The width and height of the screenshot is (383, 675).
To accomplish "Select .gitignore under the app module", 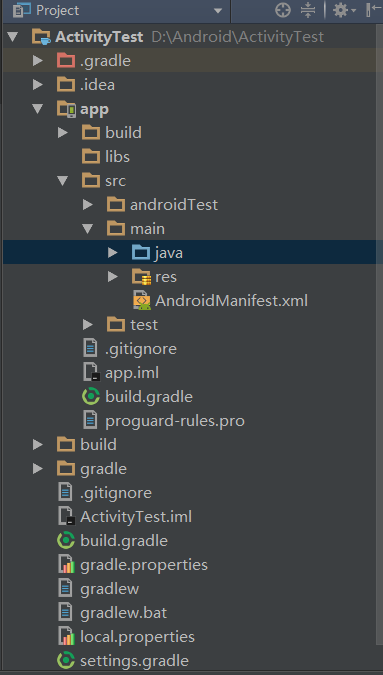I will point(141,349).
